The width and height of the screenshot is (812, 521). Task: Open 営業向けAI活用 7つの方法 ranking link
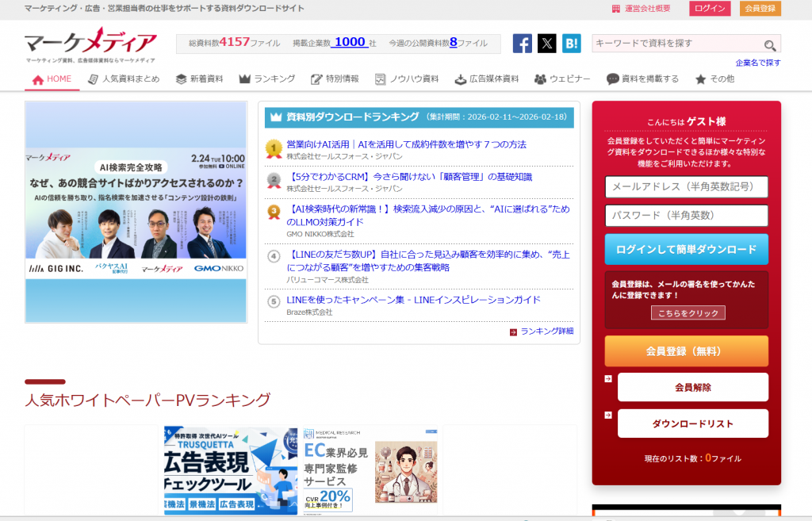[407, 144]
